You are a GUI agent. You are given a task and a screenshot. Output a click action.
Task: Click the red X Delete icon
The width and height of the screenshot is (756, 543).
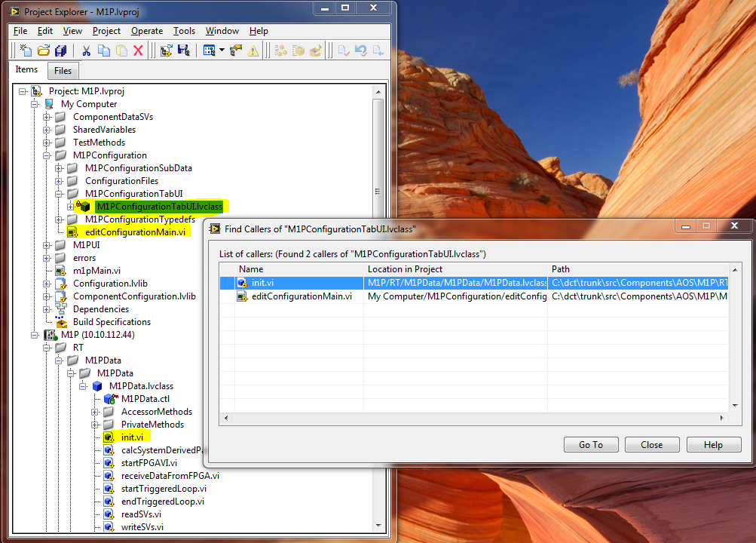(138, 51)
